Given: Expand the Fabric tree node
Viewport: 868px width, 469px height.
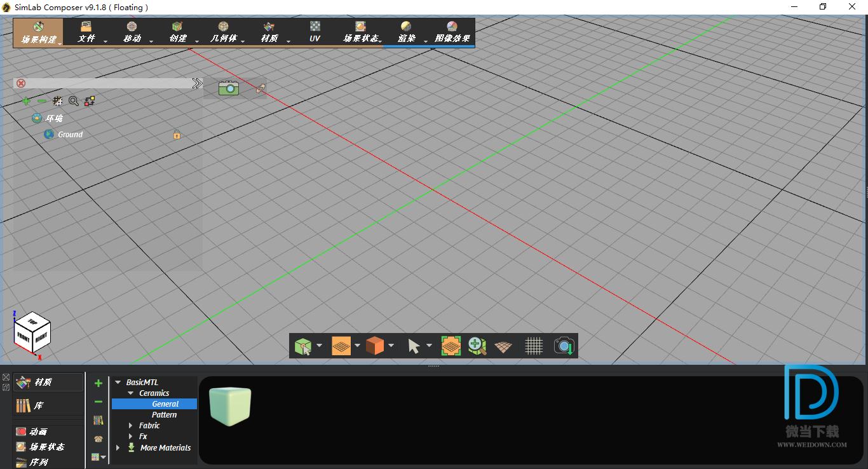Looking at the screenshot, I should [x=131, y=426].
